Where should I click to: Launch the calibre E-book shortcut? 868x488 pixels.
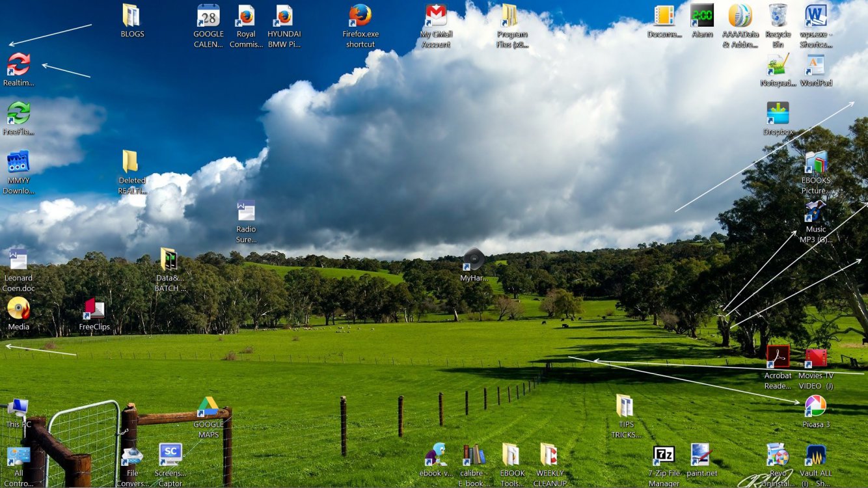pos(473,455)
